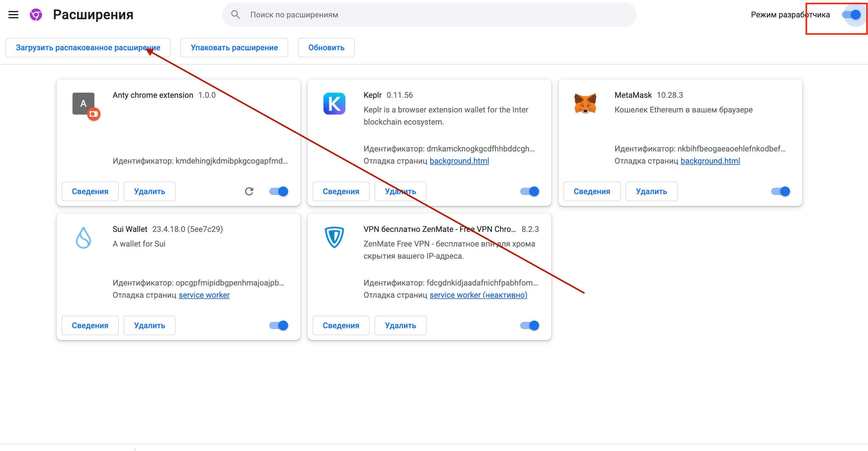Click the search magnifier icon

(x=235, y=15)
